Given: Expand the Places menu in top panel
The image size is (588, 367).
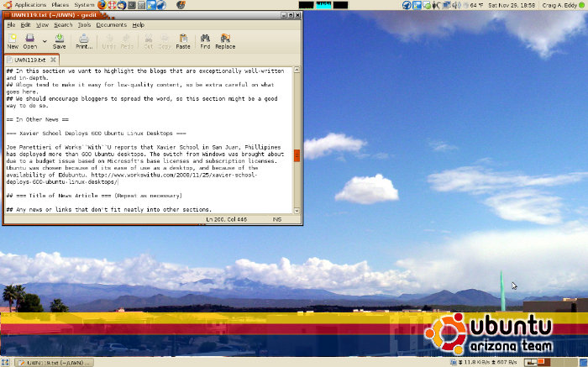Looking at the screenshot, I should [x=60, y=5].
